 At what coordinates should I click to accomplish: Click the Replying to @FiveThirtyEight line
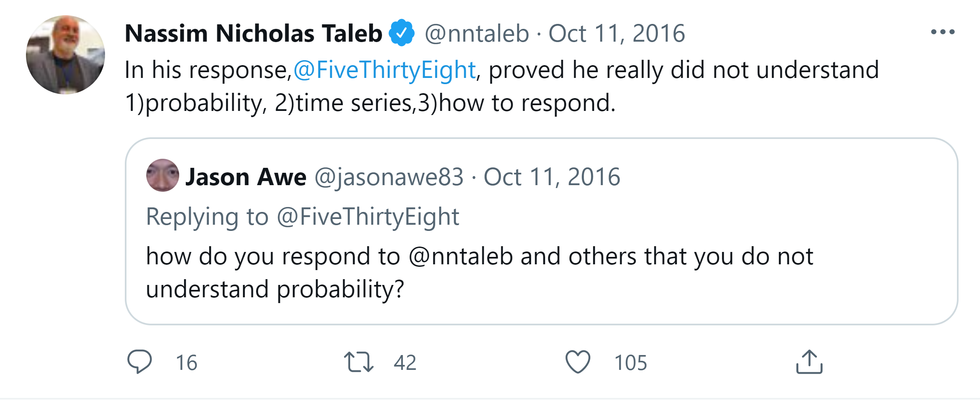(302, 216)
